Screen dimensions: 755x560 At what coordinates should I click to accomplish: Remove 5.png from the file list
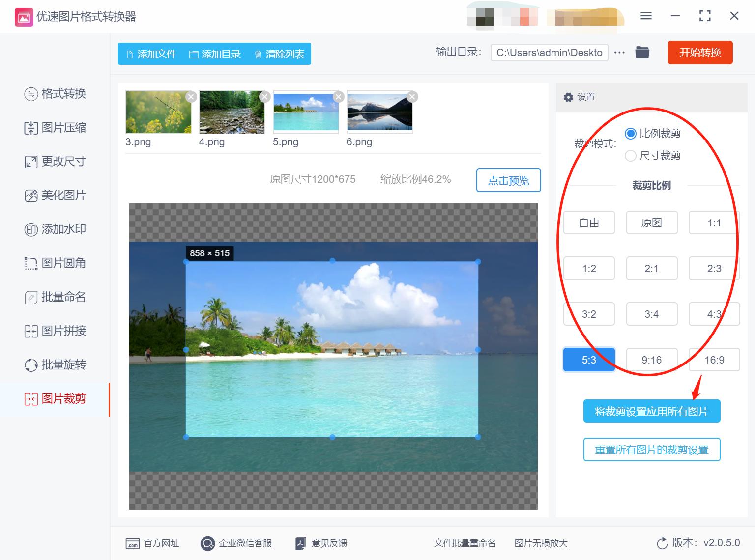339,97
